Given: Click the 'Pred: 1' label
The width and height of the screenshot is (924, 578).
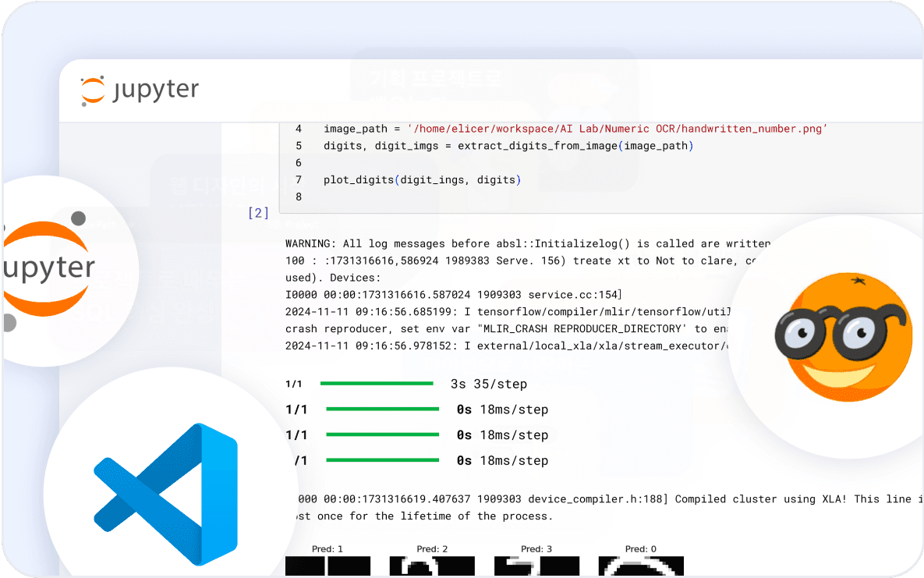Looking at the screenshot, I should pyautogui.click(x=327, y=549).
